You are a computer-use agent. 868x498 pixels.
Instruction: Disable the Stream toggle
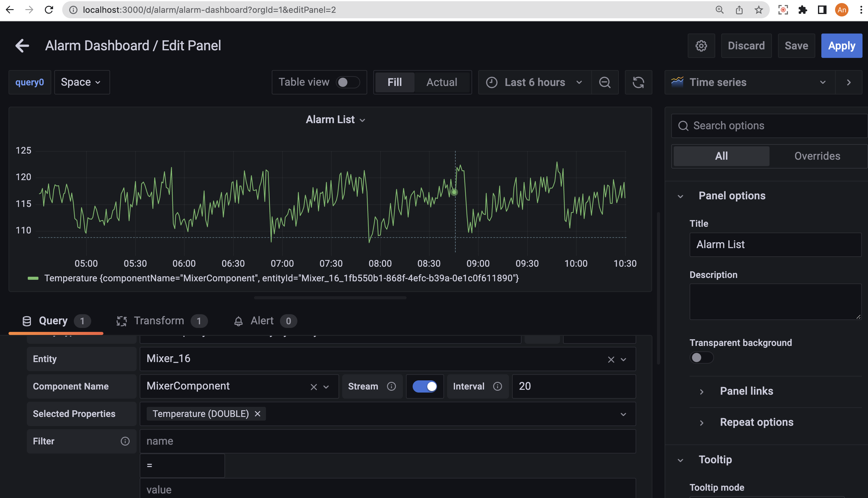pos(425,386)
